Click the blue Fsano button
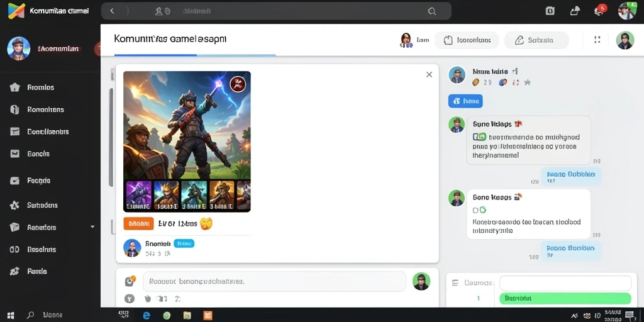This screenshot has height=322, width=644. (x=465, y=101)
